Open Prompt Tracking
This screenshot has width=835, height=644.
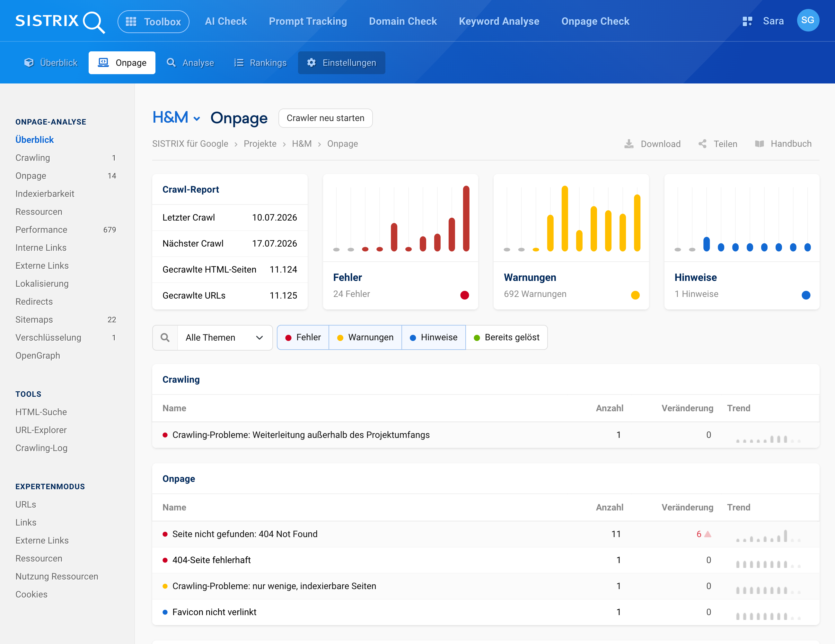pyautogui.click(x=308, y=22)
